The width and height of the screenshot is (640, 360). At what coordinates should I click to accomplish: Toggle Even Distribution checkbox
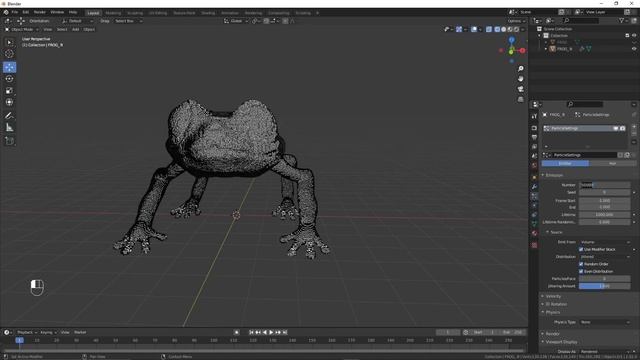(581, 271)
